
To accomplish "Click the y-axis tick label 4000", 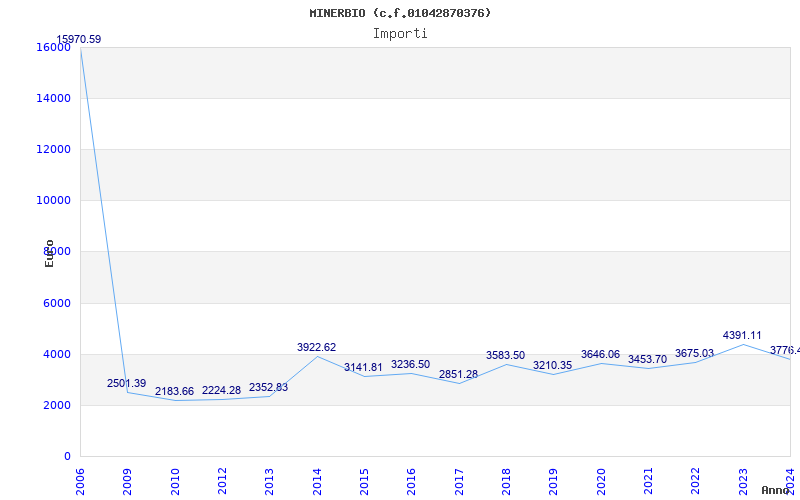I will [57, 355].
